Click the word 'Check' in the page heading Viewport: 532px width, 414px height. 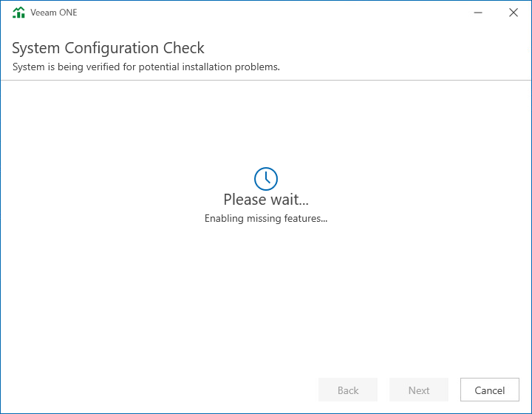click(184, 48)
